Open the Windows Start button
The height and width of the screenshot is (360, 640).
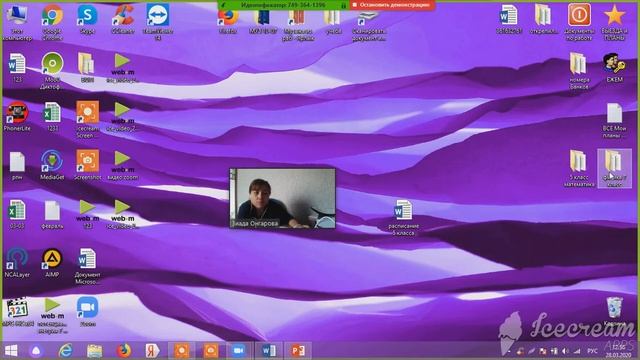pyautogui.click(x=11, y=351)
